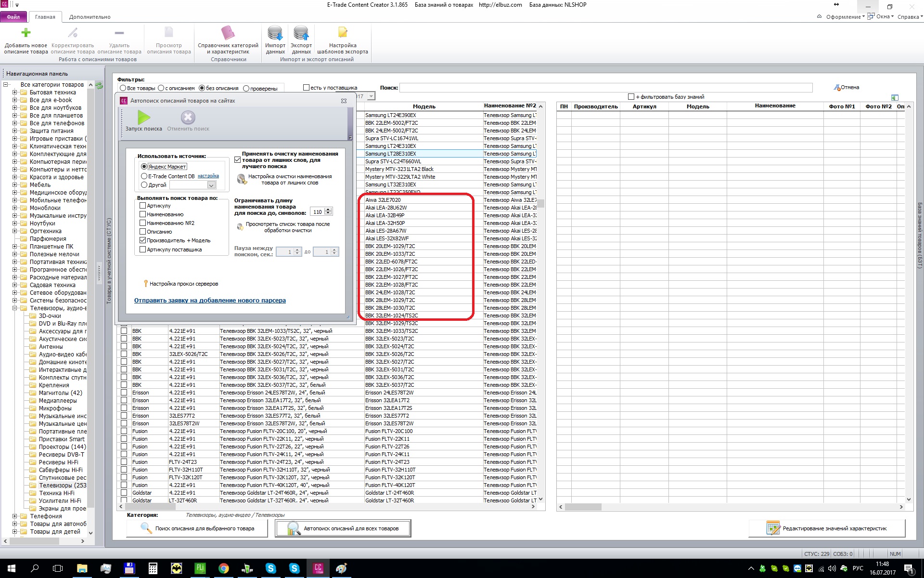Click the Export data database icon
This screenshot has height=578, width=924.
click(301, 33)
